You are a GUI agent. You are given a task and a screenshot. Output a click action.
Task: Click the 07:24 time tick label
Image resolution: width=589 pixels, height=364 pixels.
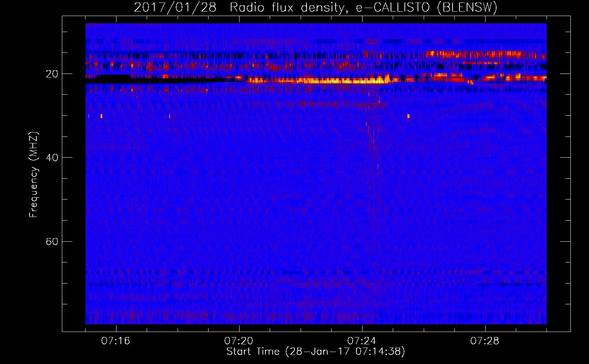(x=362, y=341)
